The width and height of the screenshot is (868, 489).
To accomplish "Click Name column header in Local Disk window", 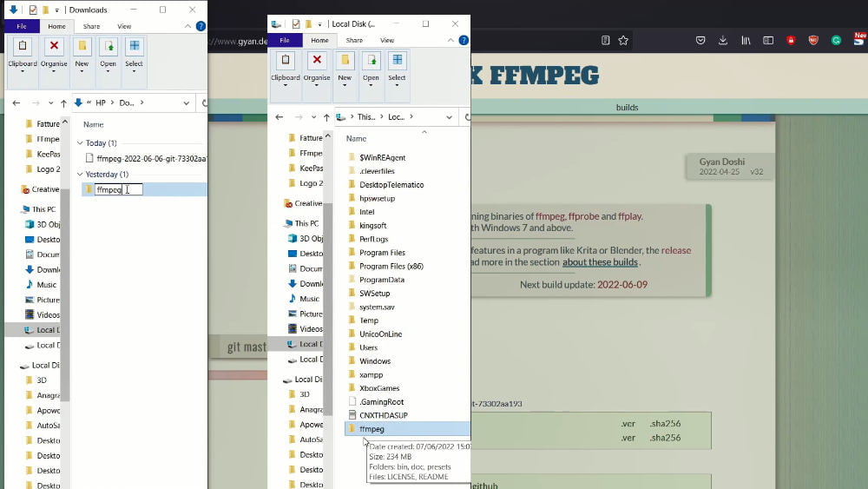I will [356, 138].
